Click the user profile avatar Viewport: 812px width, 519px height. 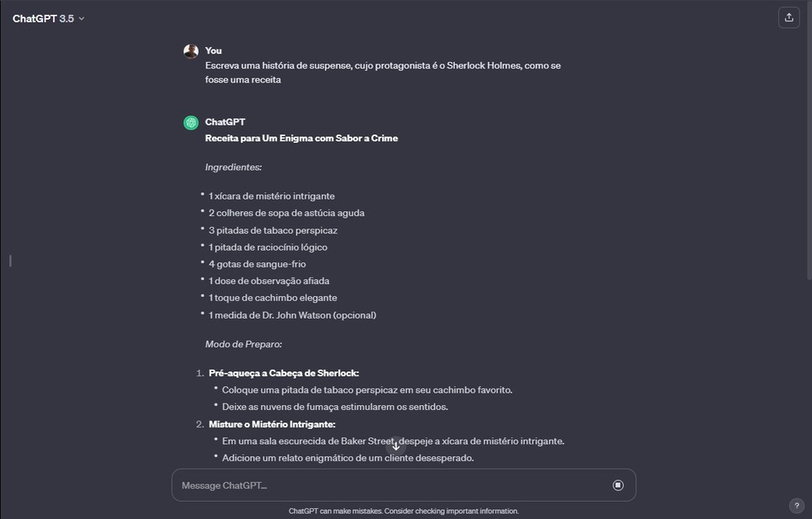tap(191, 51)
